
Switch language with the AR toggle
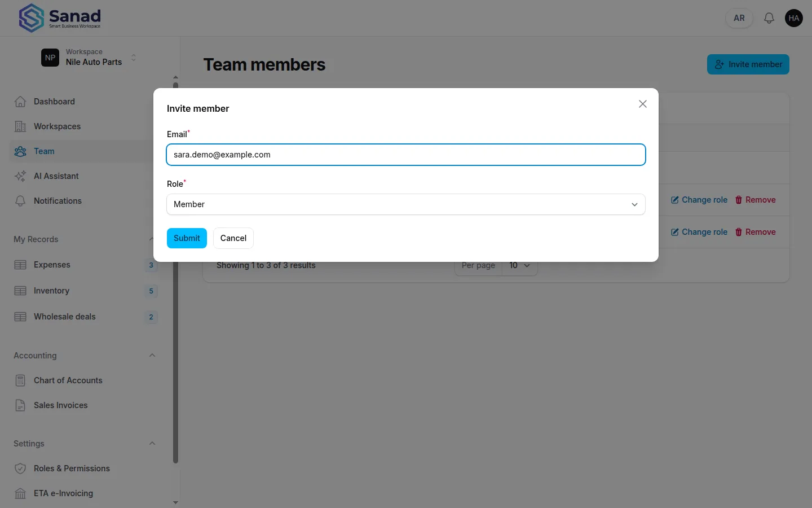739,18
